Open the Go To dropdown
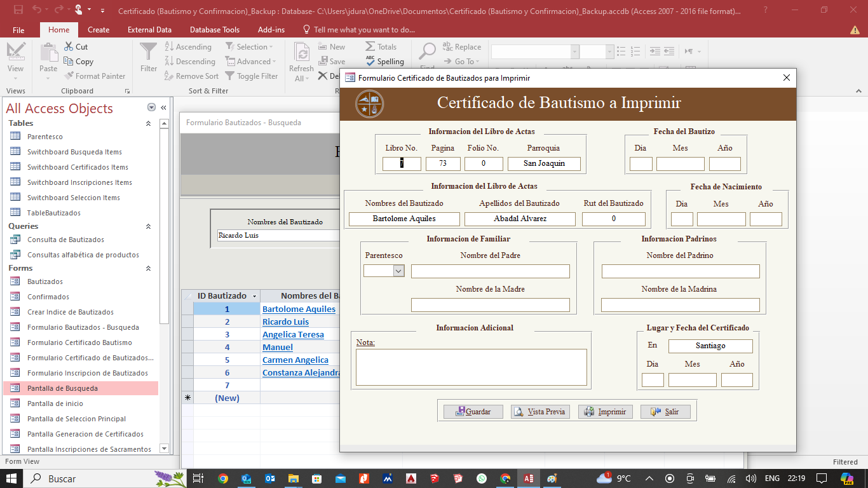868x488 pixels. coord(461,61)
